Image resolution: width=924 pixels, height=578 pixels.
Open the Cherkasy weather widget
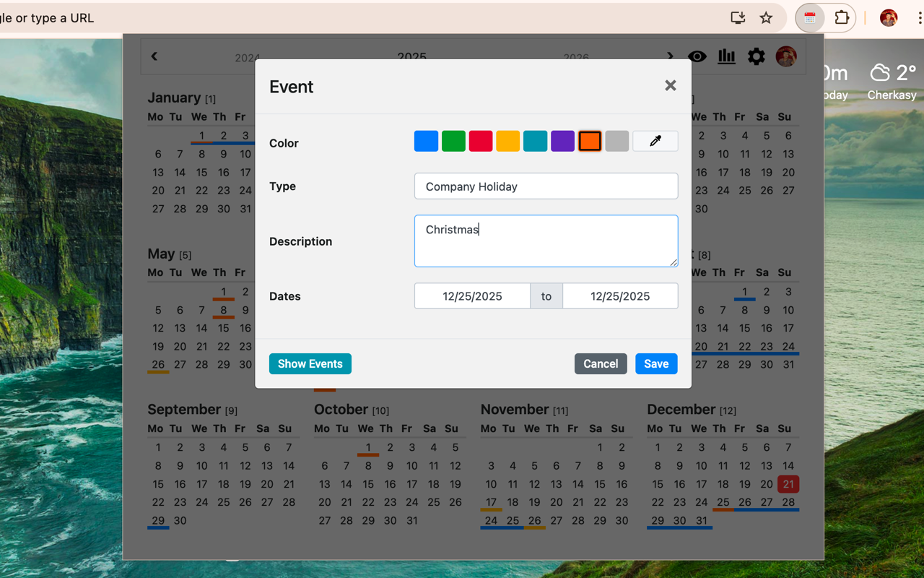[892, 82]
